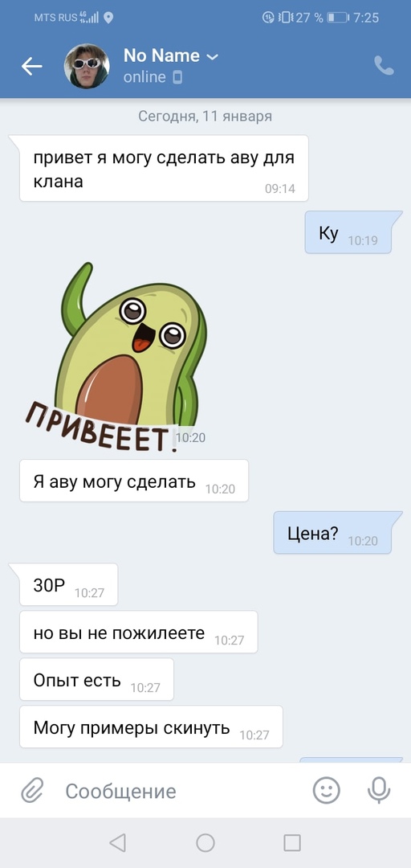Image resolution: width=411 pixels, height=868 pixels.
Task: Open recent apps with square button
Action: (292, 842)
